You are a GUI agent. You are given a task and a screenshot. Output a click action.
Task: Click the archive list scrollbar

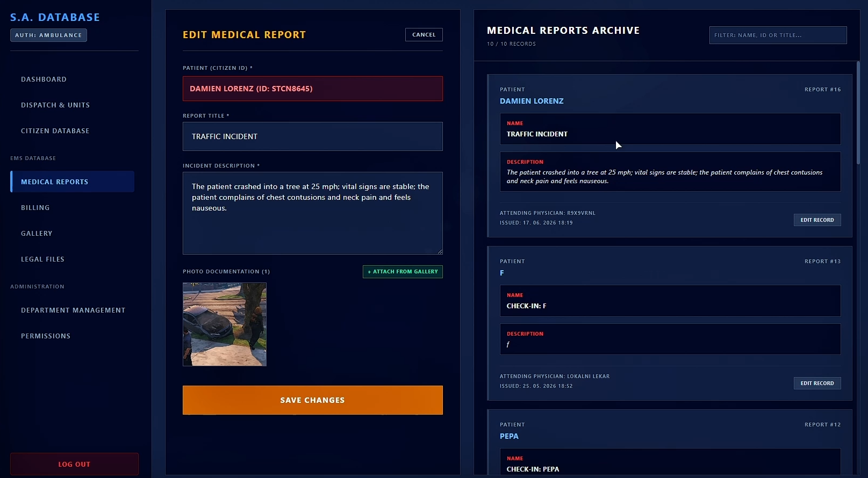pos(858,113)
